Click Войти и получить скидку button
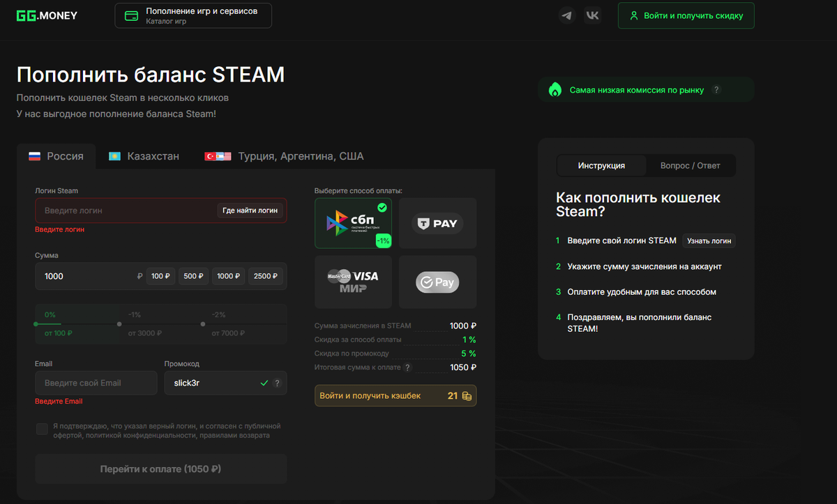Viewport: 837px width, 504px height. click(x=686, y=15)
